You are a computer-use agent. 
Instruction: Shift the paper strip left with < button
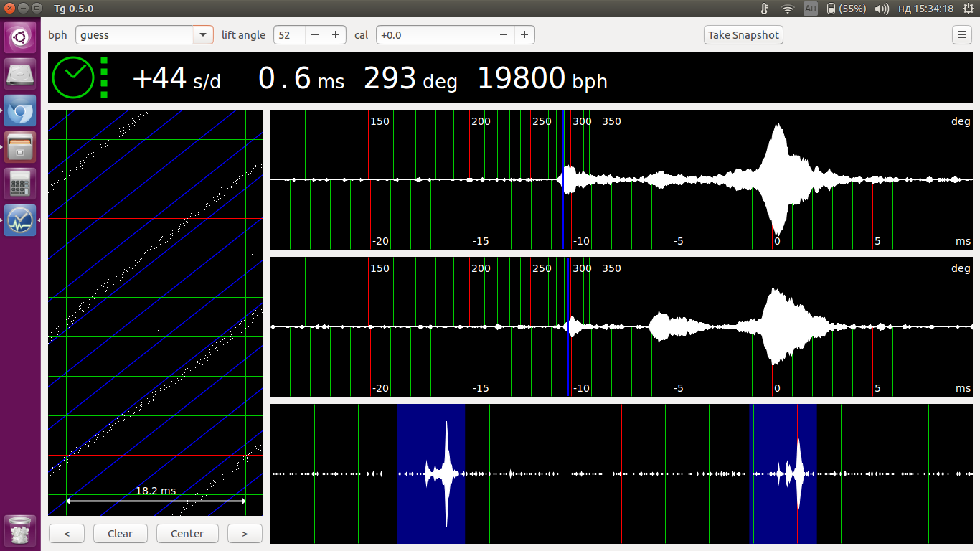pyautogui.click(x=67, y=533)
